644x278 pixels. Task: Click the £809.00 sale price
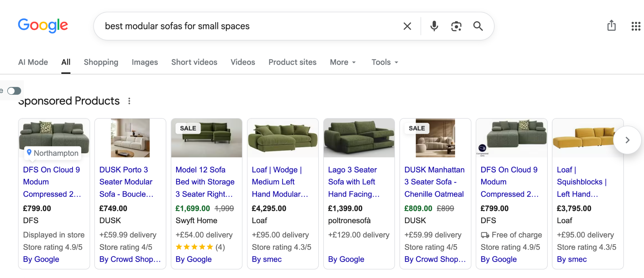click(418, 208)
